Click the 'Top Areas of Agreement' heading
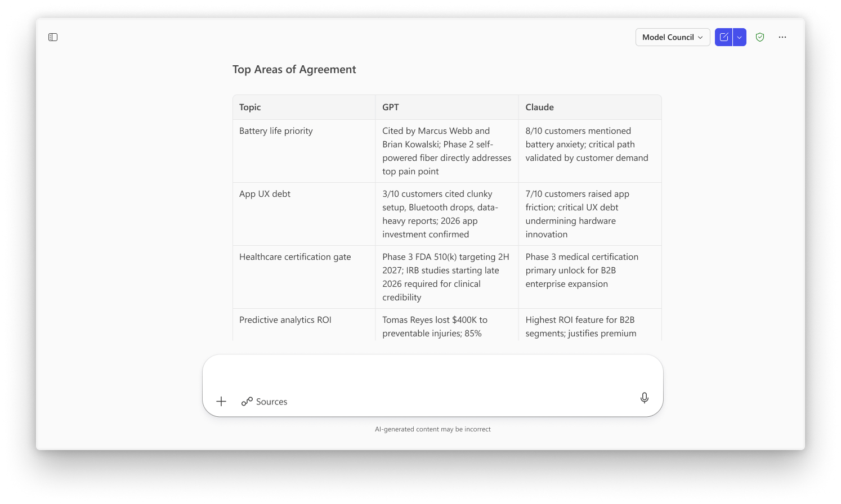 coord(294,69)
